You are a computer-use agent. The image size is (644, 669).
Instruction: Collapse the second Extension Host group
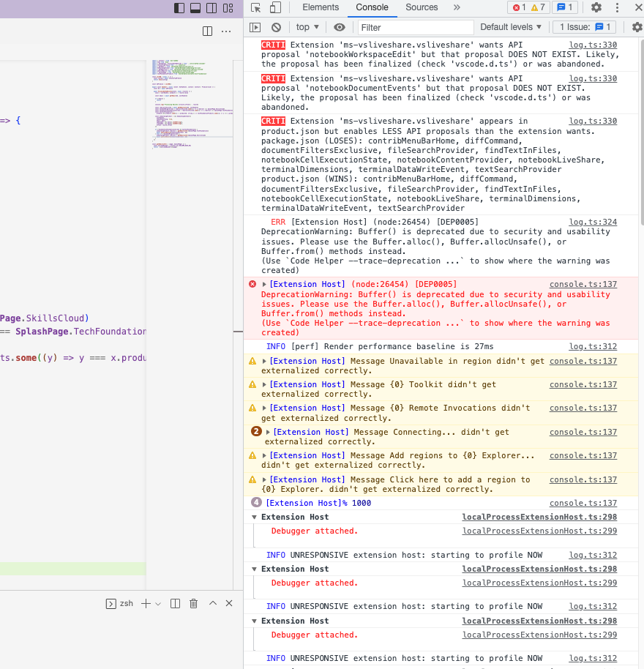[254, 569]
